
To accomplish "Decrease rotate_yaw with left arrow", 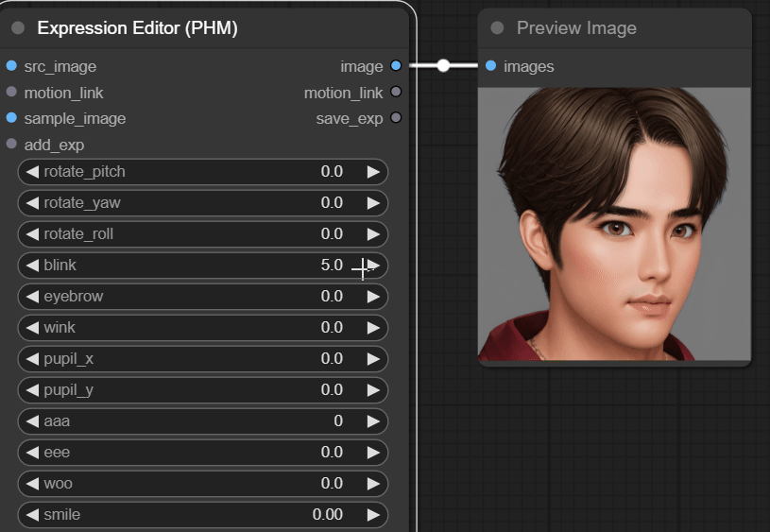I will click(x=32, y=203).
